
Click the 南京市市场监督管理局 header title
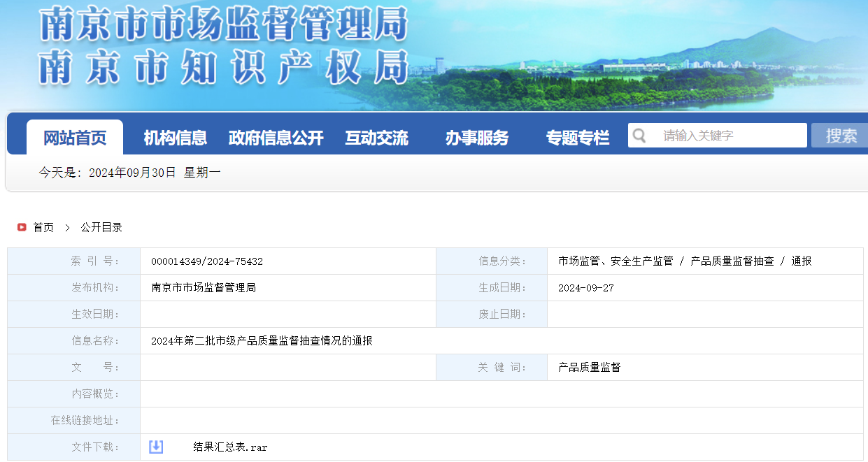click(223, 25)
